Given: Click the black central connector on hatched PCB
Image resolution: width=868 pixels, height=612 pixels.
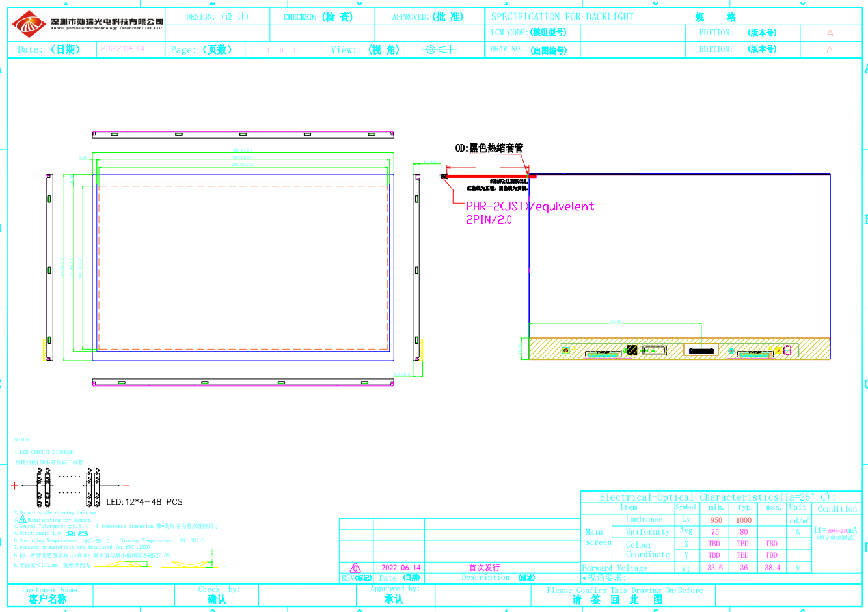Looking at the screenshot, I should (701, 351).
